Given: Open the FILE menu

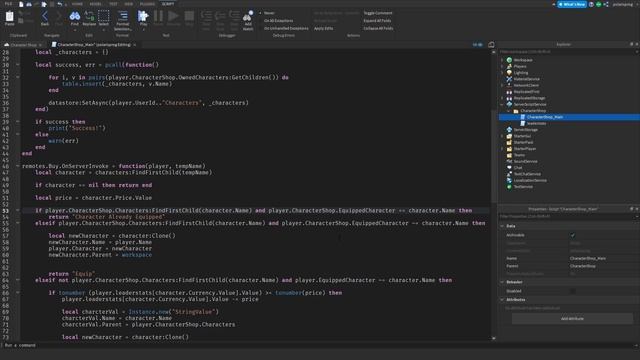Looking at the screenshot, I should [x=8, y=4].
